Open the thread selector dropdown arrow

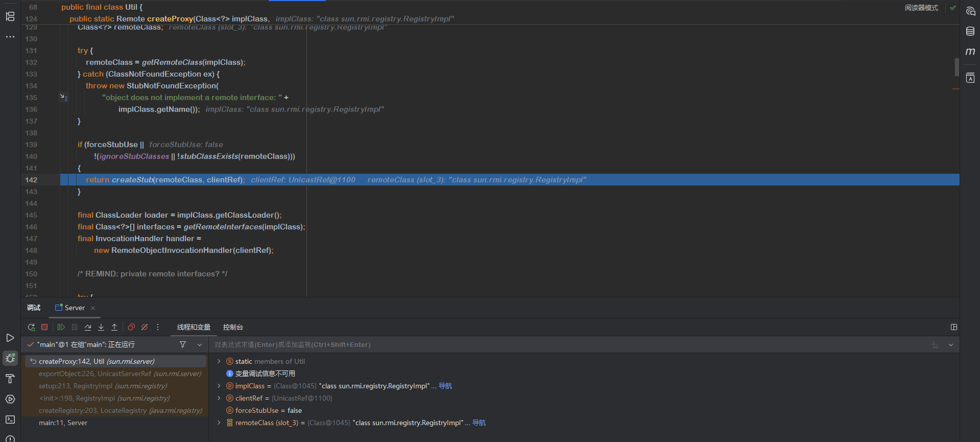tap(200, 345)
